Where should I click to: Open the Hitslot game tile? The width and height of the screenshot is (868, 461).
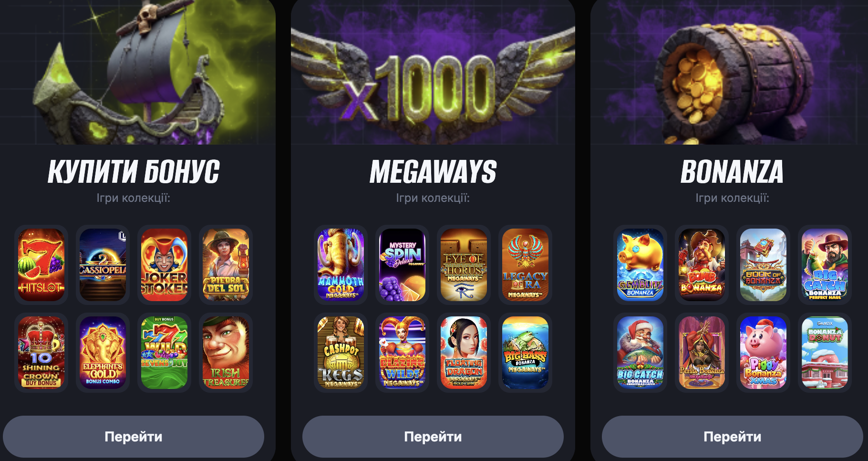(41, 265)
